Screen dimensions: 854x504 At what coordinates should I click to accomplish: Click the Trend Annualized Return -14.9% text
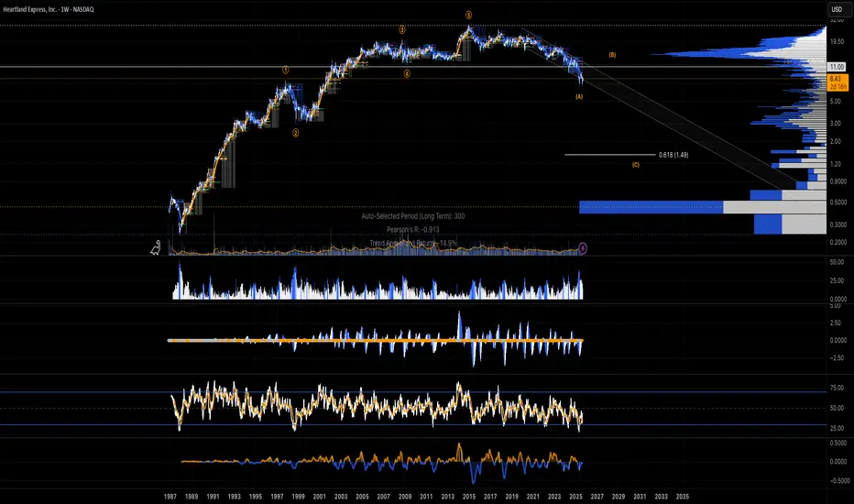click(x=413, y=243)
